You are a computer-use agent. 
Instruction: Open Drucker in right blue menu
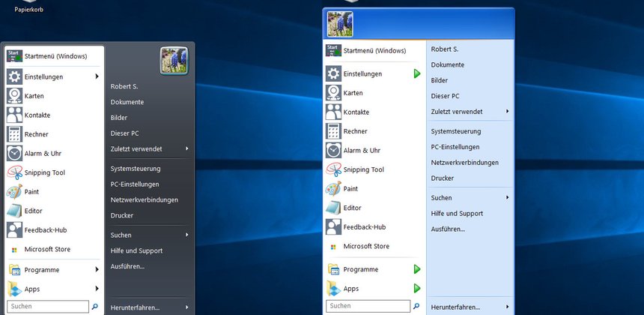point(443,178)
